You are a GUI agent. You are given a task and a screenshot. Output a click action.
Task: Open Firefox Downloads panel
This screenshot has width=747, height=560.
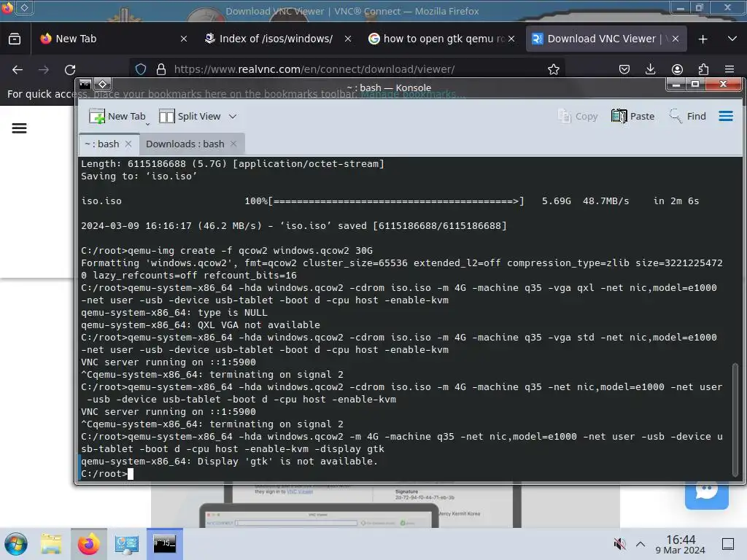[650, 69]
